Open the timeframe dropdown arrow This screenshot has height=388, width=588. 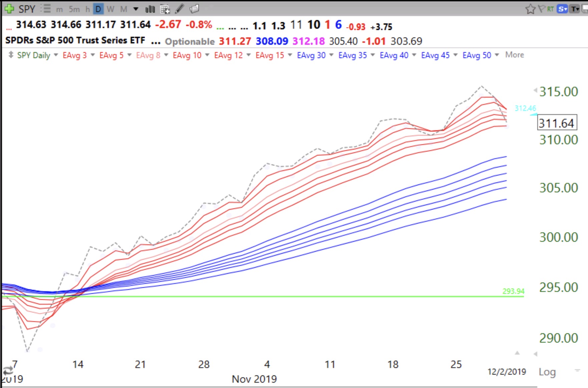click(136, 9)
